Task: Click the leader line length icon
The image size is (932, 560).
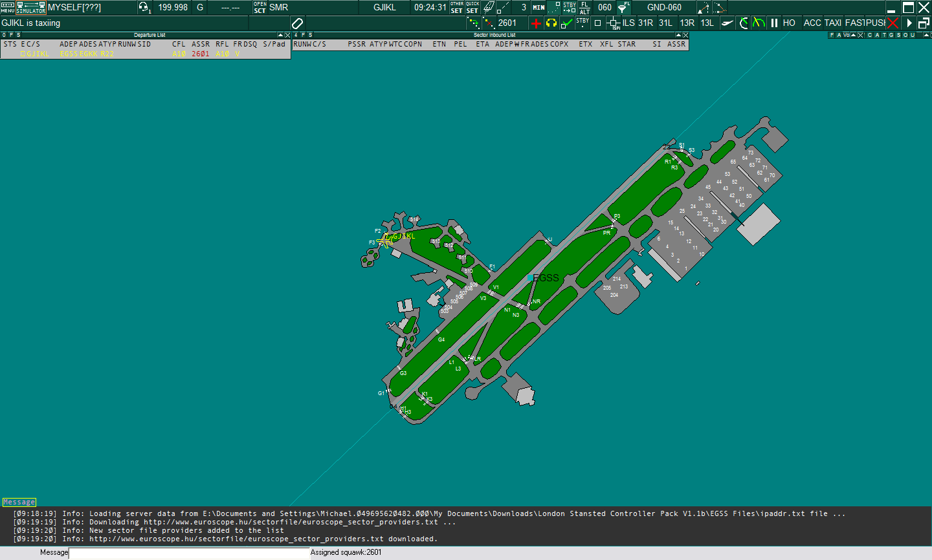Action: [503, 7]
